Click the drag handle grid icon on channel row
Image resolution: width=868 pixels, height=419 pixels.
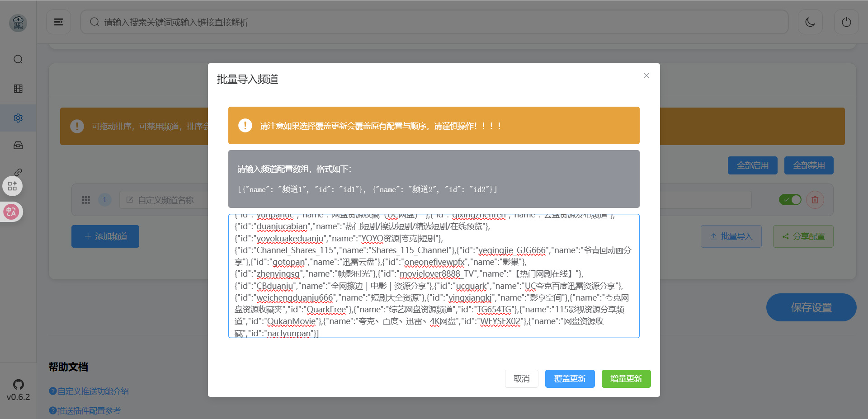click(86, 200)
